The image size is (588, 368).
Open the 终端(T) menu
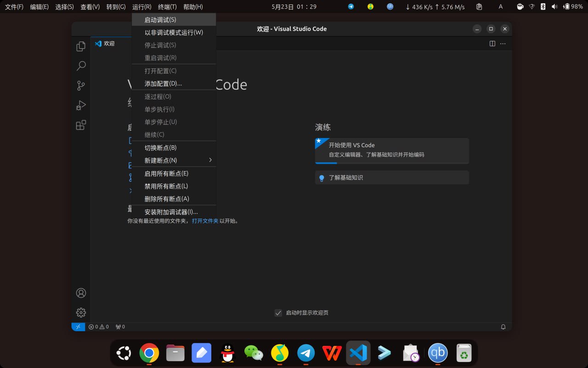coord(167,7)
